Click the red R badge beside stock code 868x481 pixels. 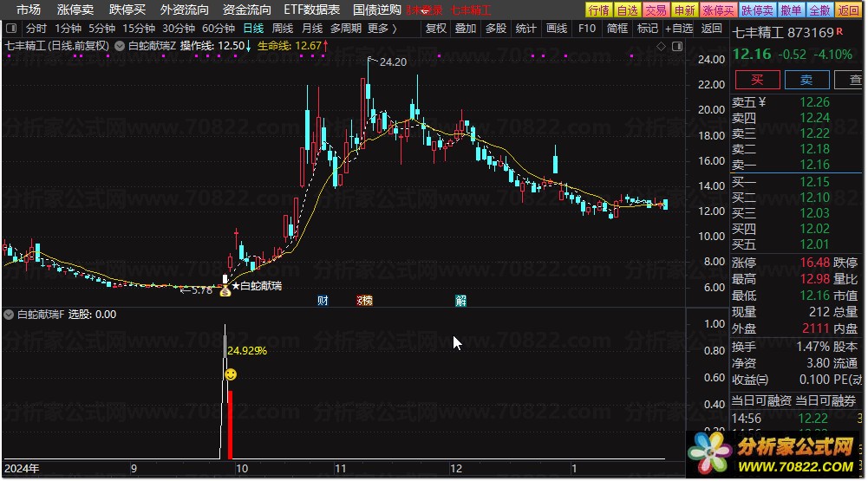(x=839, y=31)
